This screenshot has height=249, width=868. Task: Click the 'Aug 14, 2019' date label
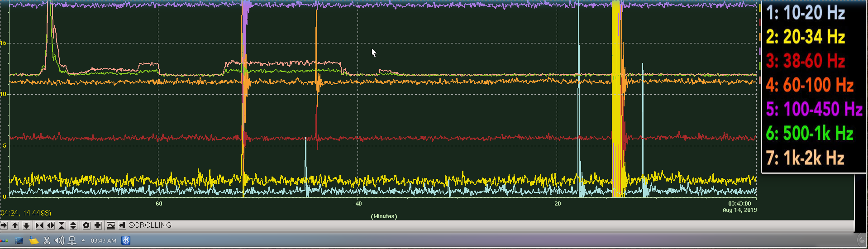[739, 210]
